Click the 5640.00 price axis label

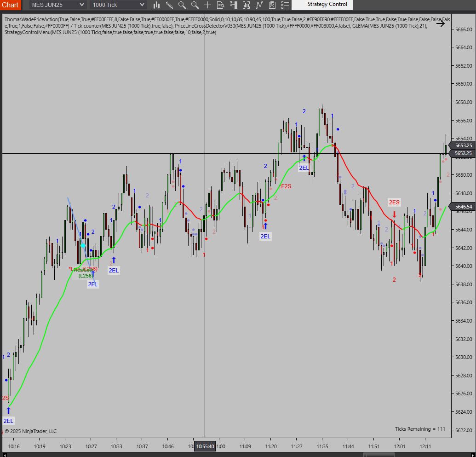pyautogui.click(x=464, y=266)
